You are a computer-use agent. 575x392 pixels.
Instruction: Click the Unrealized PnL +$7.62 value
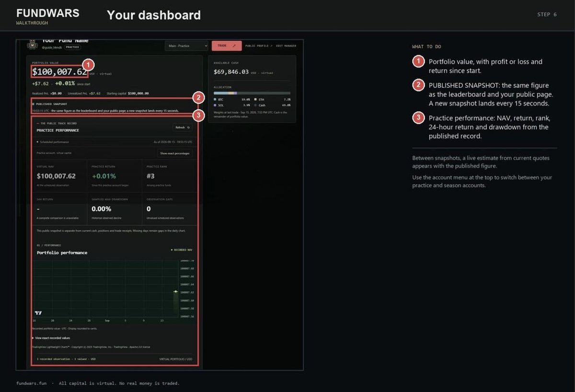(x=94, y=93)
